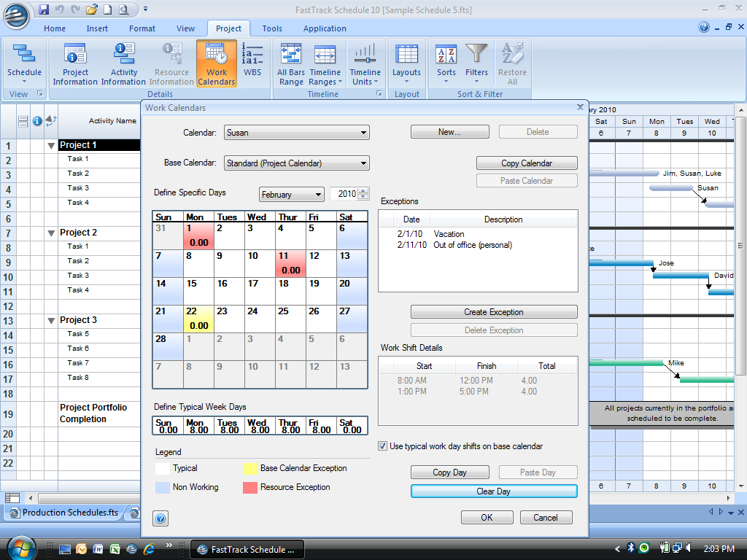Click the Project Information icon

[x=75, y=56]
